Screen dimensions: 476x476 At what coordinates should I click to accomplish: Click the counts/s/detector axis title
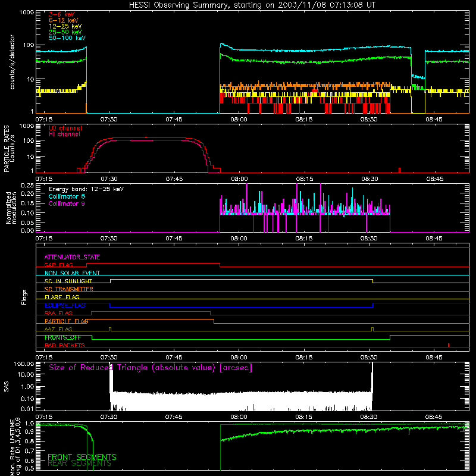[12, 62]
